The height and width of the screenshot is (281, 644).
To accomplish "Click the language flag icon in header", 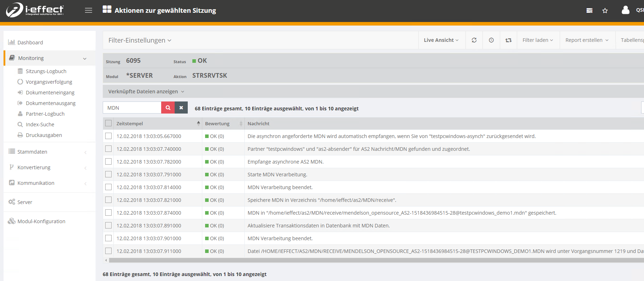I will tap(589, 11).
